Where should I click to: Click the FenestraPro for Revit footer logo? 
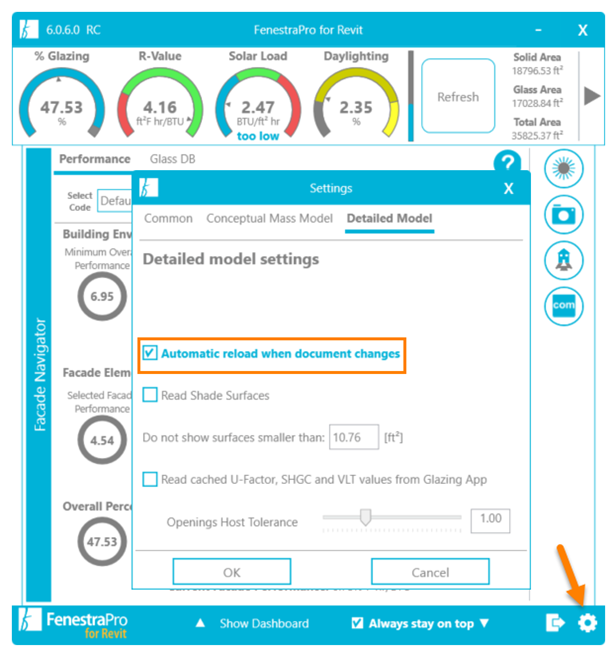(x=73, y=624)
